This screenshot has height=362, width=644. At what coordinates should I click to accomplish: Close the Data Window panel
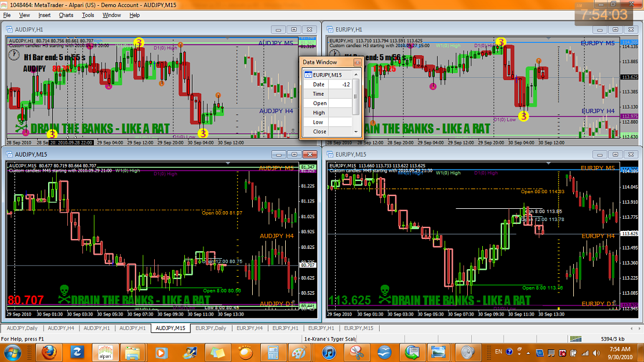pyautogui.click(x=357, y=63)
